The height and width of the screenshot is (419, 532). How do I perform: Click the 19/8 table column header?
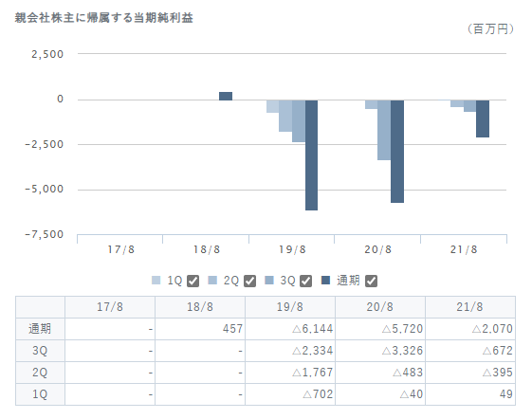click(x=290, y=307)
